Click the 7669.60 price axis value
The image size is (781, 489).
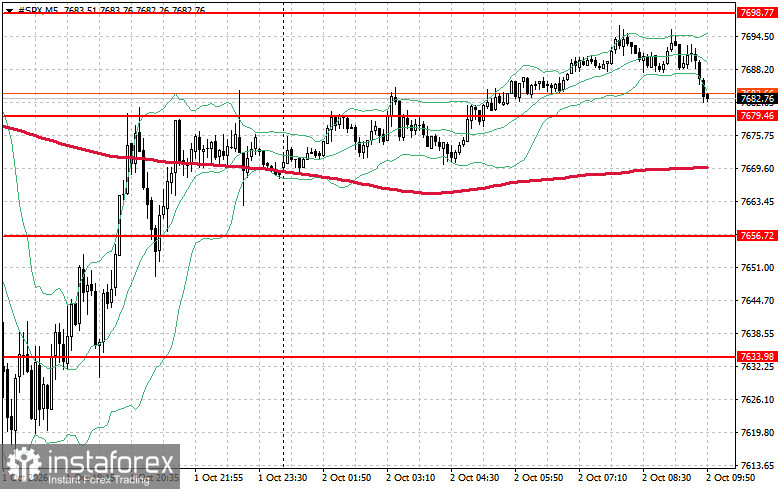(x=757, y=169)
